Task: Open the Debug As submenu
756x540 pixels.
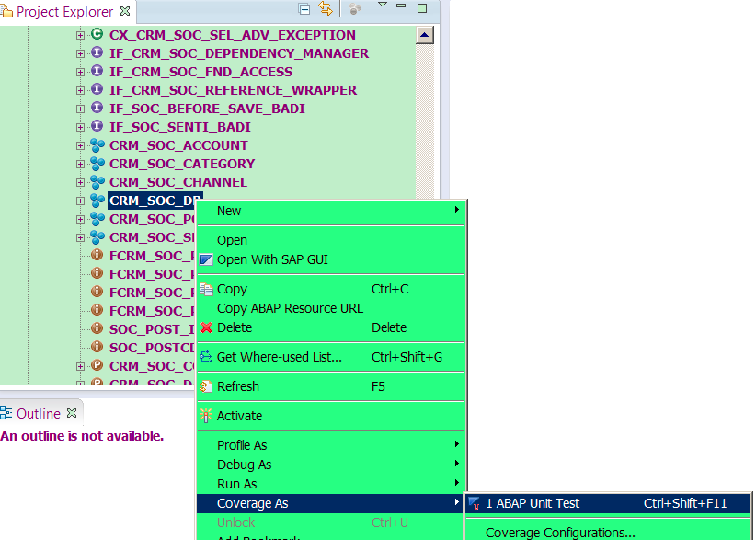Action: 331,465
